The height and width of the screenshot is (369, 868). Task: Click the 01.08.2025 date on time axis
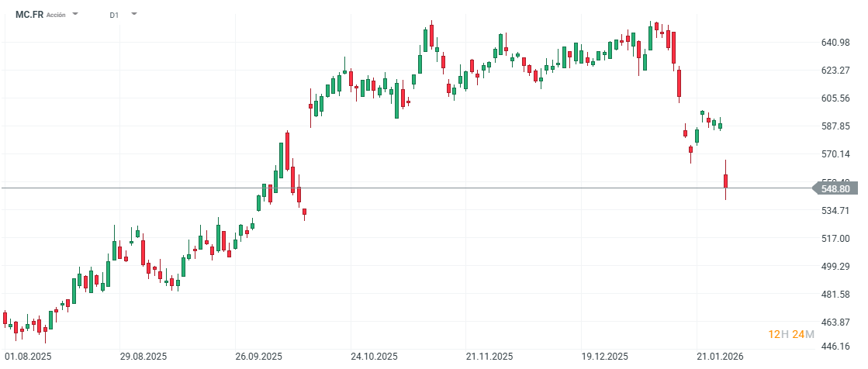point(28,357)
